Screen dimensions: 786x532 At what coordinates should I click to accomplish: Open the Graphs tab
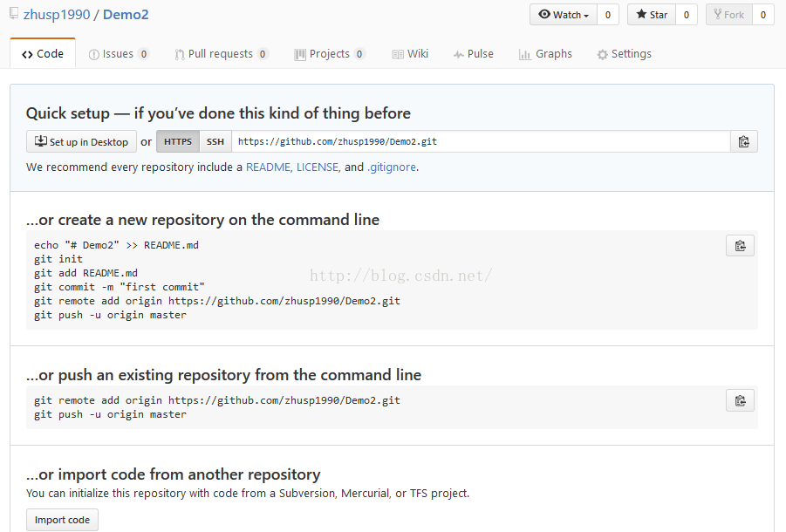tap(545, 53)
